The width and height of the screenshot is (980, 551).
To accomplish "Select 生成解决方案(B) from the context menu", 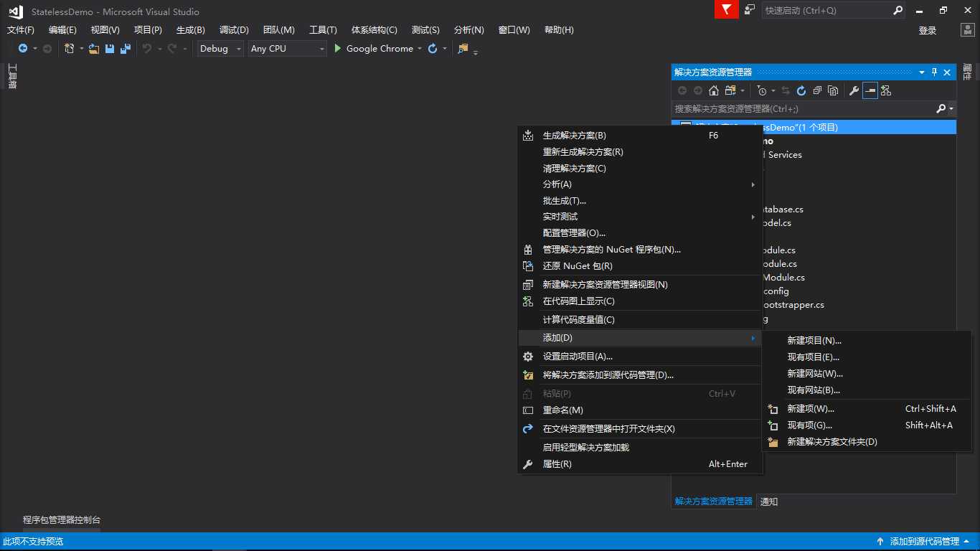I will 640,136.
